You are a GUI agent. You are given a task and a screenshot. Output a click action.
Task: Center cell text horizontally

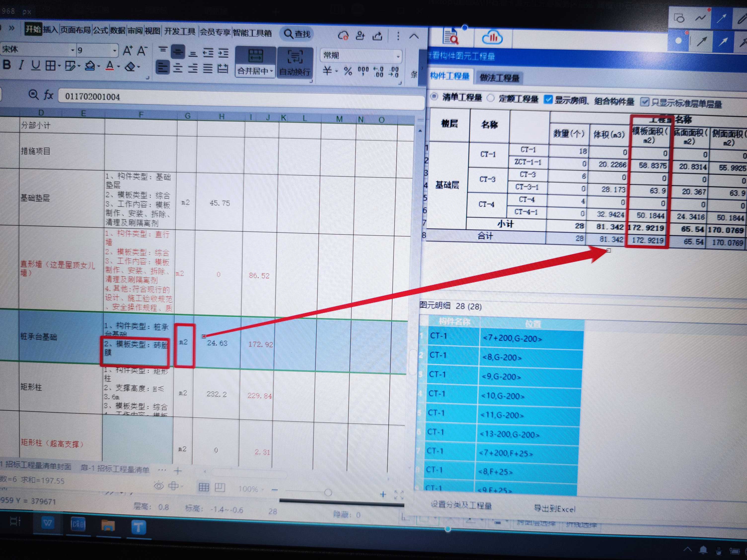pos(178,68)
